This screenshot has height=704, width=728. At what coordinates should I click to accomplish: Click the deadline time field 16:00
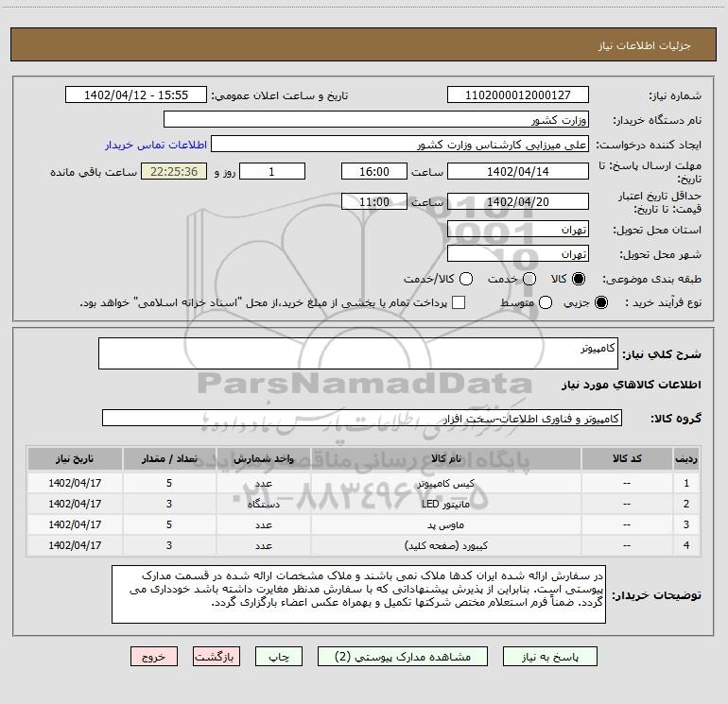click(374, 172)
